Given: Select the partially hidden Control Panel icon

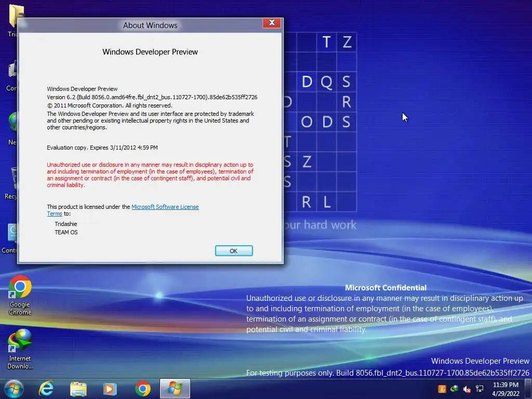Looking at the screenshot, I should click(10, 237).
